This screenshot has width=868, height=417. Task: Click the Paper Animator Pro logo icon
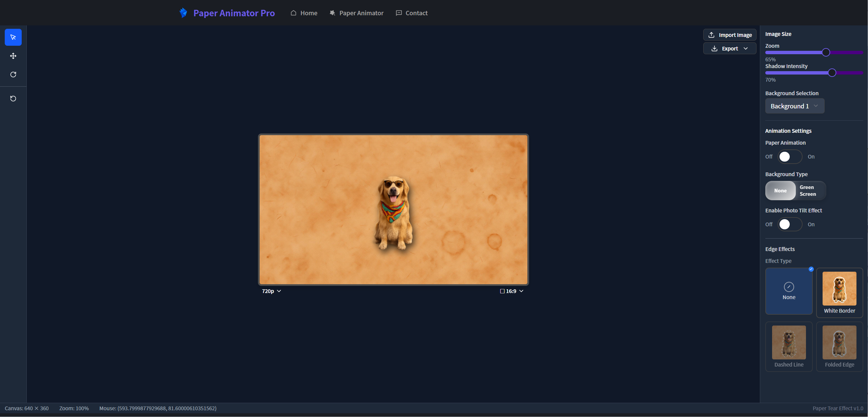[x=183, y=13]
